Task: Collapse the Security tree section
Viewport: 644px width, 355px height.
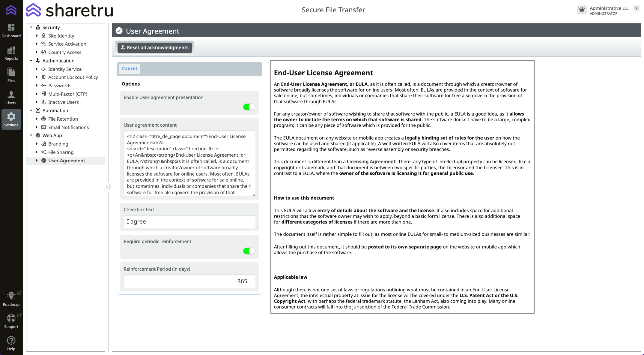Action: pyautogui.click(x=31, y=27)
